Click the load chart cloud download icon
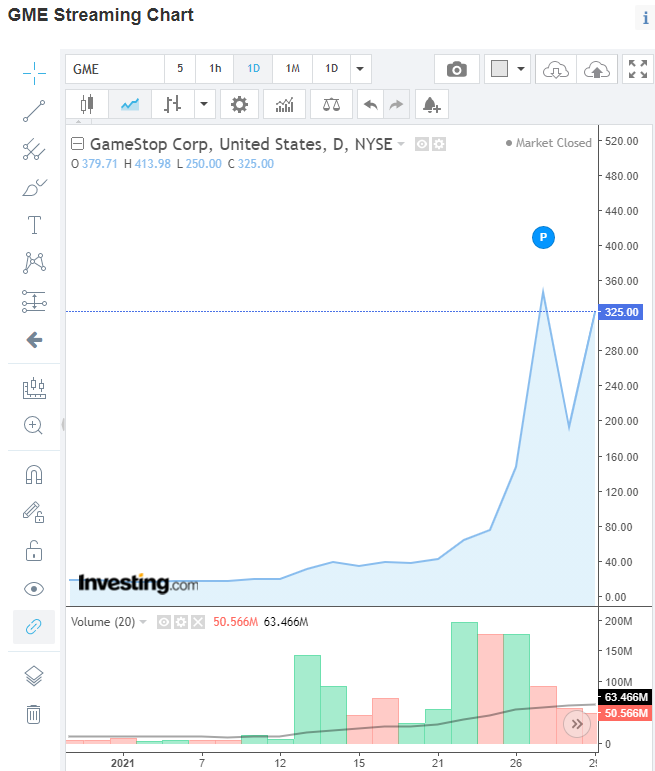The image size is (655, 771). [x=556, y=69]
